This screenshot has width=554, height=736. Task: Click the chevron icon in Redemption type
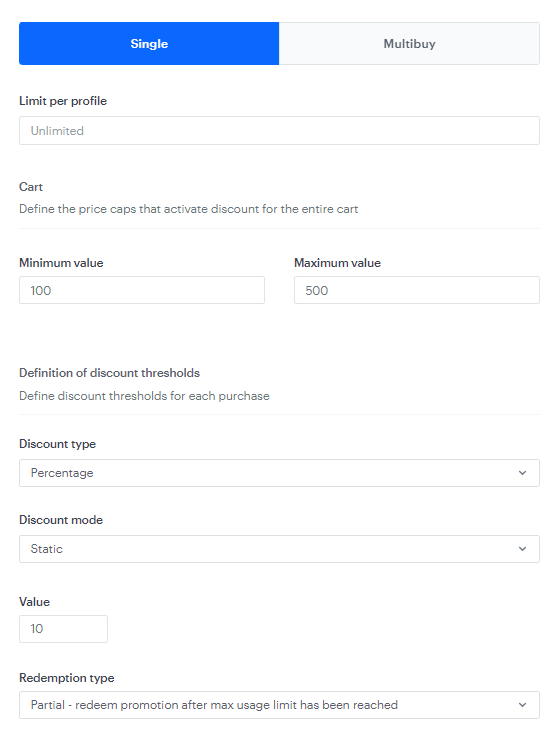[x=523, y=705]
